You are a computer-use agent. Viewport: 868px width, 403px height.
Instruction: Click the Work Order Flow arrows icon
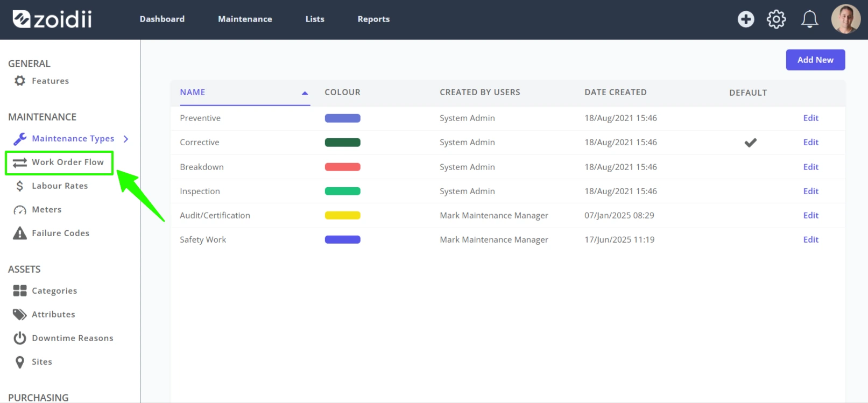[20, 162]
